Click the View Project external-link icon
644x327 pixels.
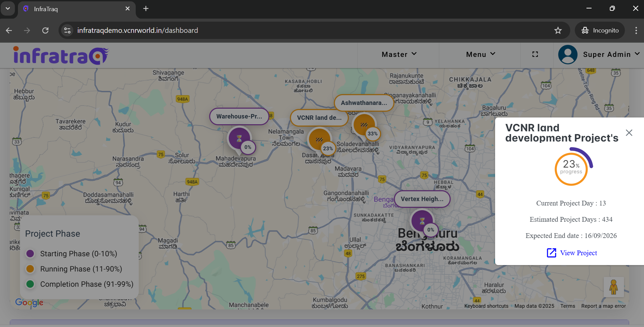coord(552,253)
